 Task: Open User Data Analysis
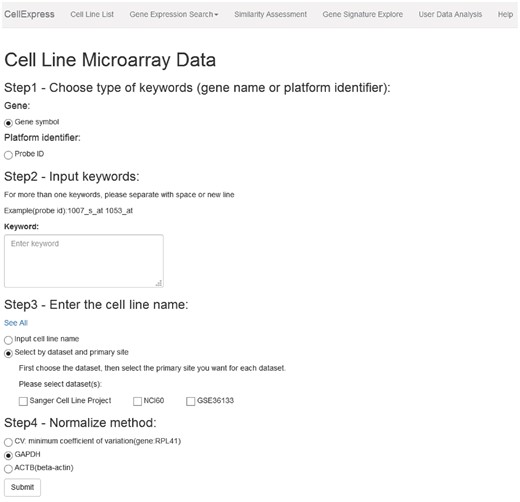[450, 14]
